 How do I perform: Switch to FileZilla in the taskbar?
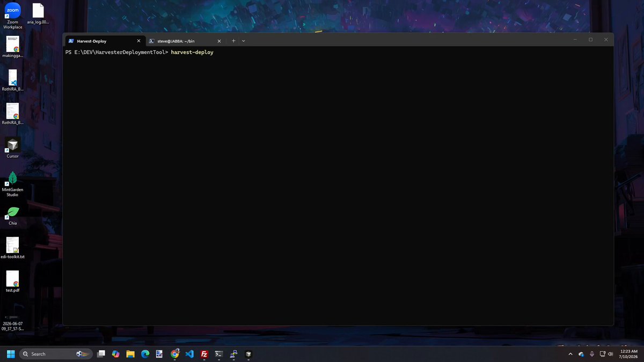[204, 354]
